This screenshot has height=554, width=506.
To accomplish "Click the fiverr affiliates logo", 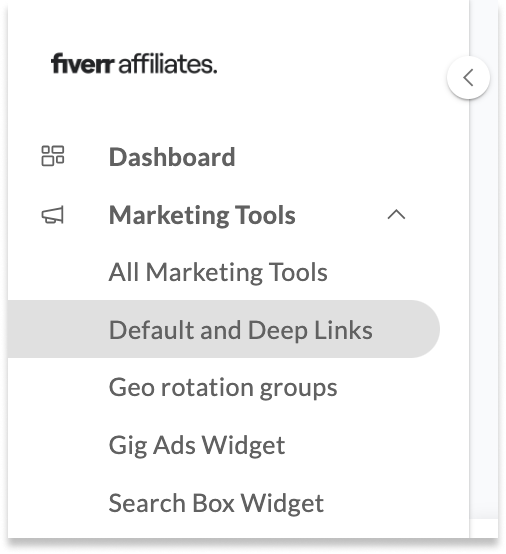I will [x=134, y=64].
